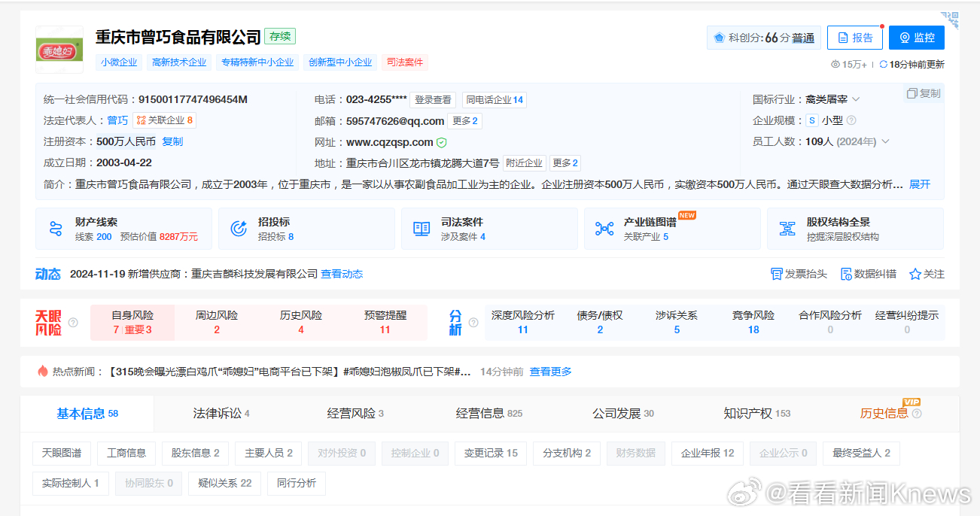Open the 股权结构全景 equity structure icon

click(x=787, y=227)
